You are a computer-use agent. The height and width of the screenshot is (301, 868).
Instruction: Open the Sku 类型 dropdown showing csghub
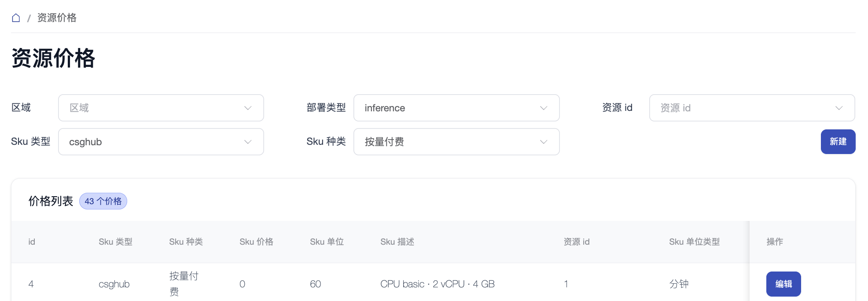pyautogui.click(x=161, y=142)
